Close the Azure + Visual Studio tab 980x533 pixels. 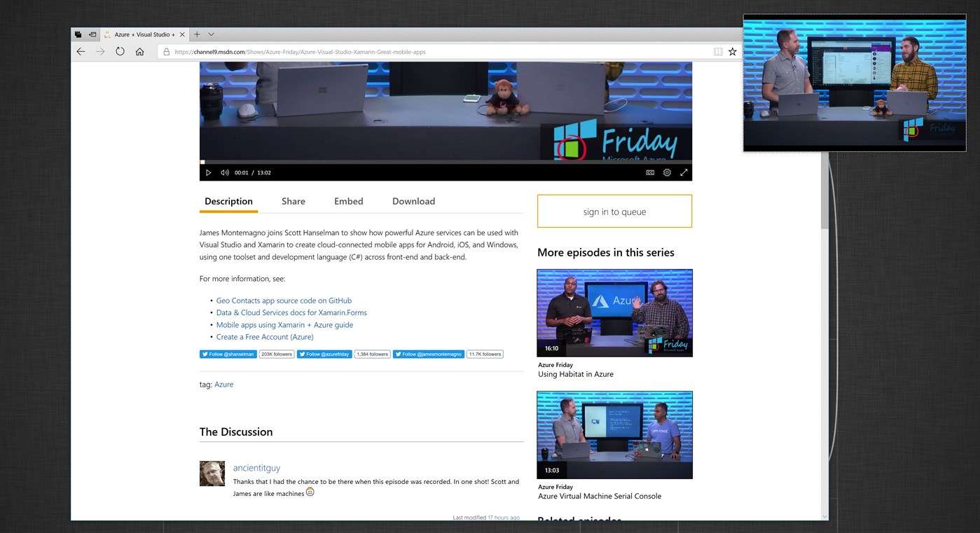pos(182,34)
